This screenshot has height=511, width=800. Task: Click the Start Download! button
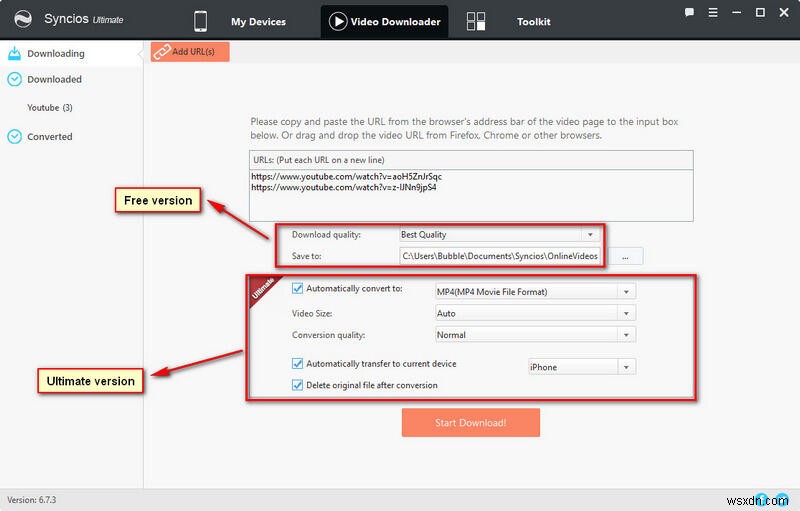470,422
